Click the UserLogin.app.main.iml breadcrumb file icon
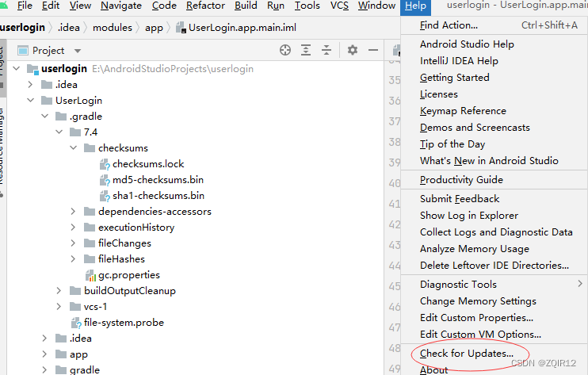The height and width of the screenshot is (375, 588). point(181,28)
